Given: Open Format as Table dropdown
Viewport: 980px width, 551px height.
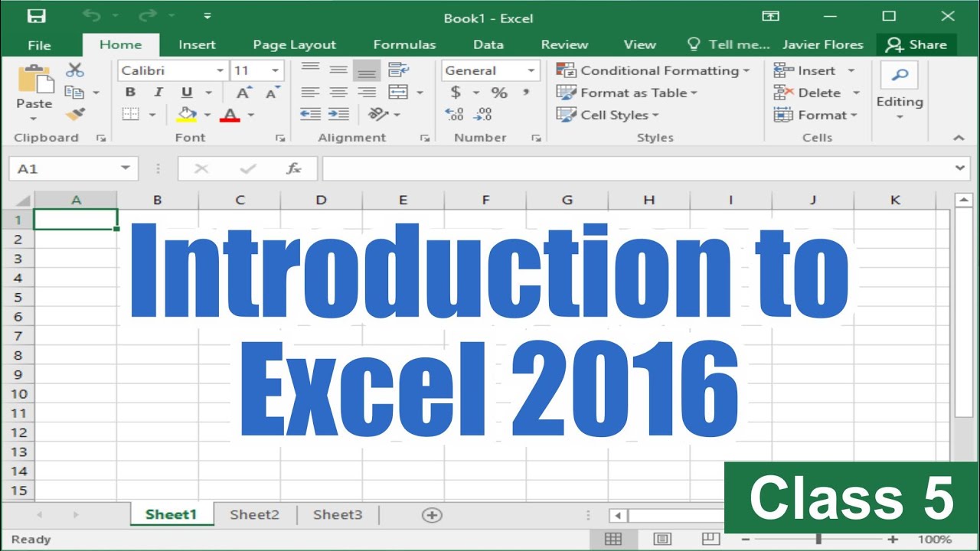Looking at the screenshot, I should point(627,93).
